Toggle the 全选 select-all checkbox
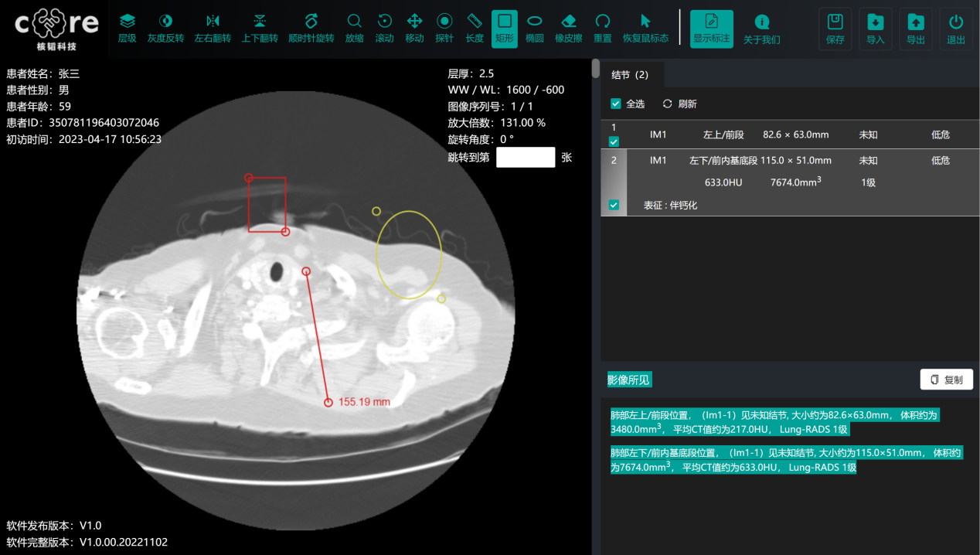Image resolution: width=980 pixels, height=555 pixels. (616, 104)
